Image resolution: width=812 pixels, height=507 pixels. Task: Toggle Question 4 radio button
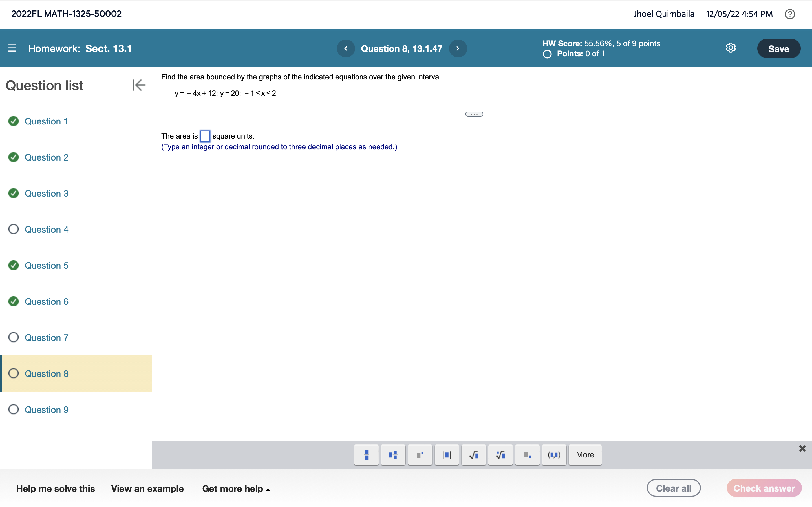[x=14, y=229]
